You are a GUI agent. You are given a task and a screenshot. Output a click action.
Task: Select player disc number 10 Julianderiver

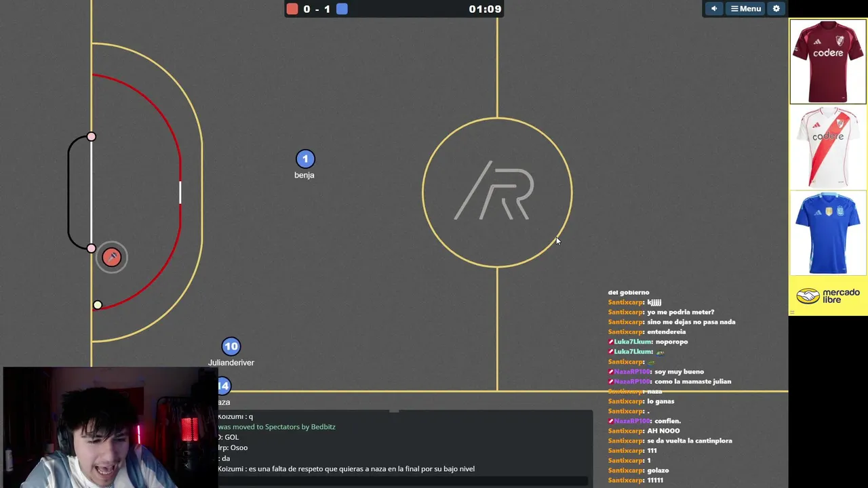click(x=231, y=346)
